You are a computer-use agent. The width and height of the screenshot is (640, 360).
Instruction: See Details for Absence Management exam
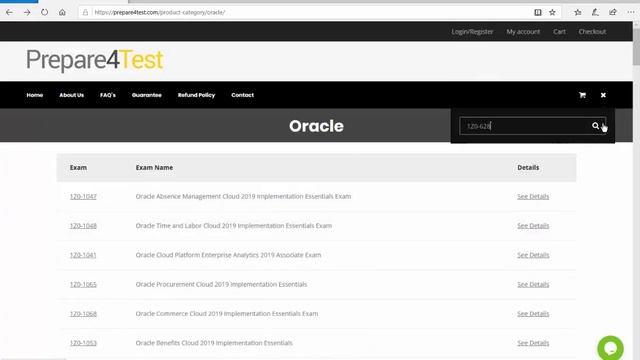click(x=533, y=196)
